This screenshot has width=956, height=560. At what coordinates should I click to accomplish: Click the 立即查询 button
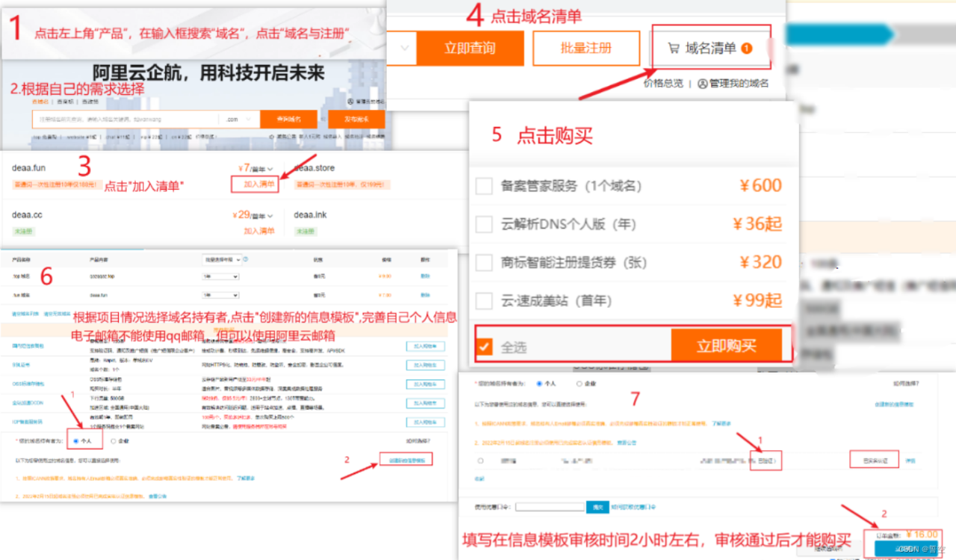click(470, 48)
